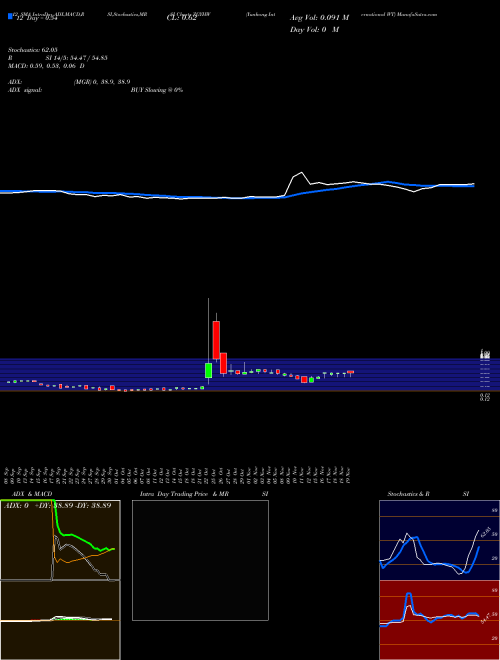The width and height of the screenshot is (500, 660).
Task: Click the Avg Vol: 0.091 M text
Action: tap(319, 18)
